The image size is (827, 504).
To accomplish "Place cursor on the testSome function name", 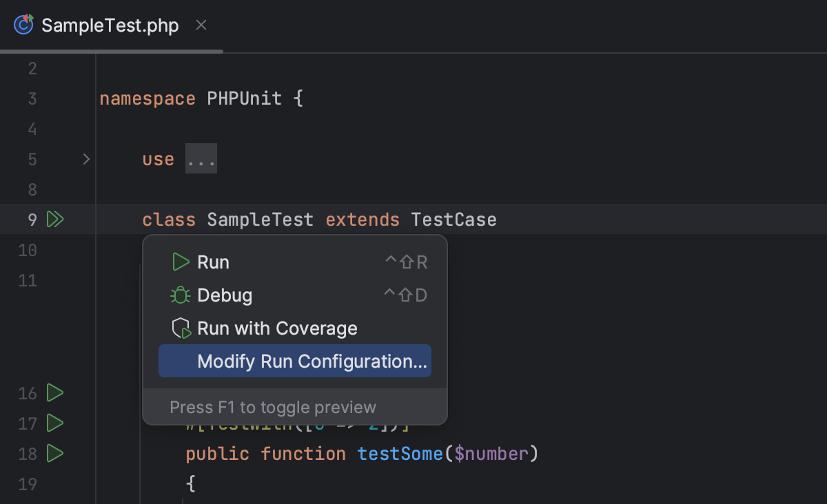I will click(x=400, y=454).
